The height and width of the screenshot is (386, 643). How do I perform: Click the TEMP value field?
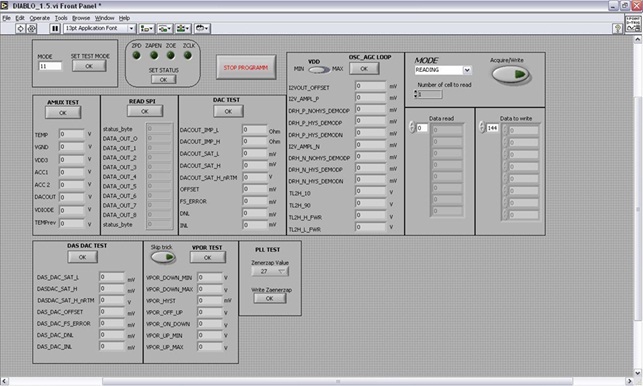tap(72, 134)
